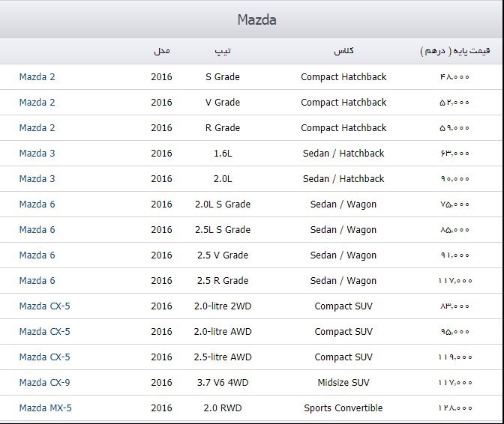Click the کلاس column header
Image resolution: width=504 pixels, height=424 pixels.
(343, 50)
